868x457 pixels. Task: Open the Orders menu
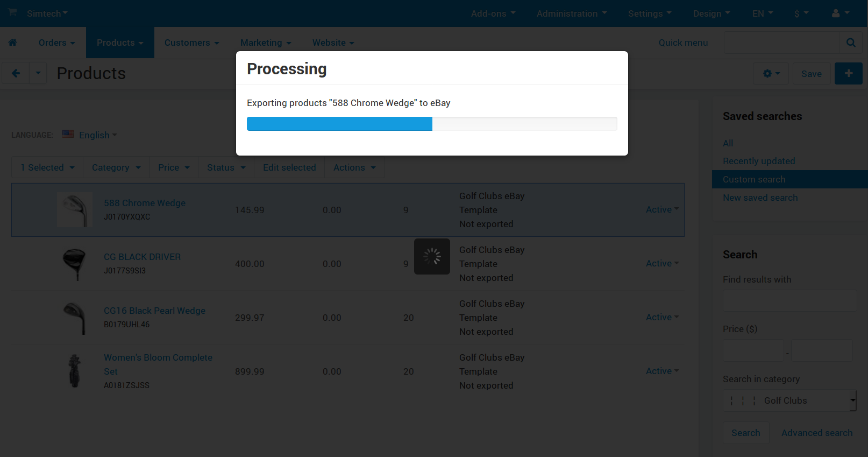coord(56,43)
